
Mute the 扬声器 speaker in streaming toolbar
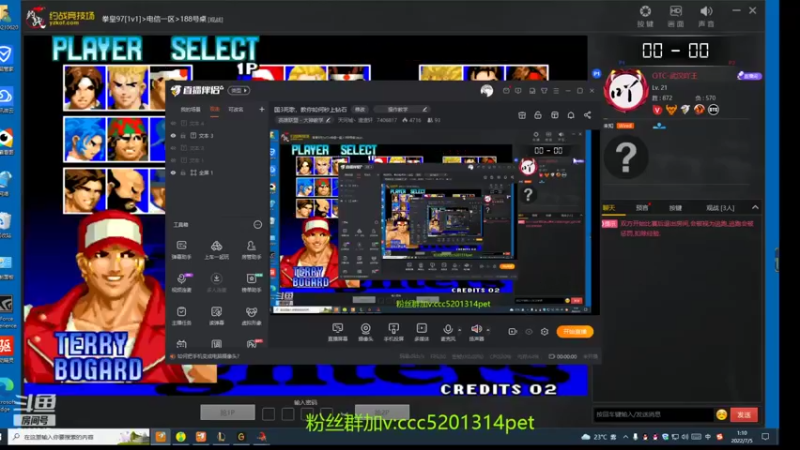click(x=476, y=332)
